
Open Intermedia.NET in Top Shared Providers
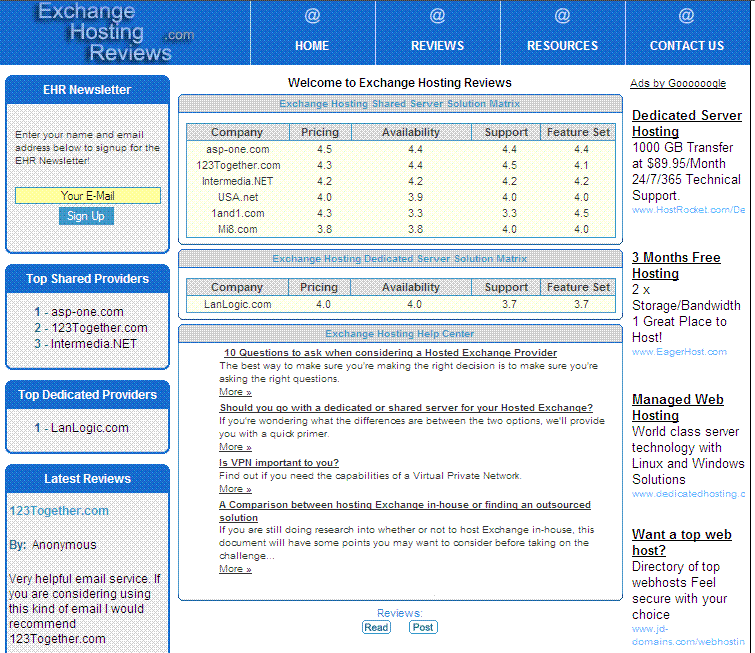94,343
